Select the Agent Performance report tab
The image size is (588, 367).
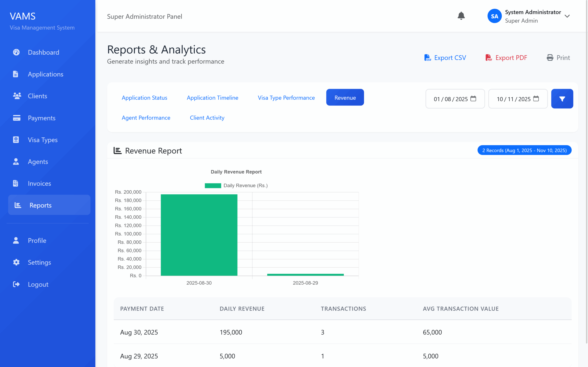146,118
